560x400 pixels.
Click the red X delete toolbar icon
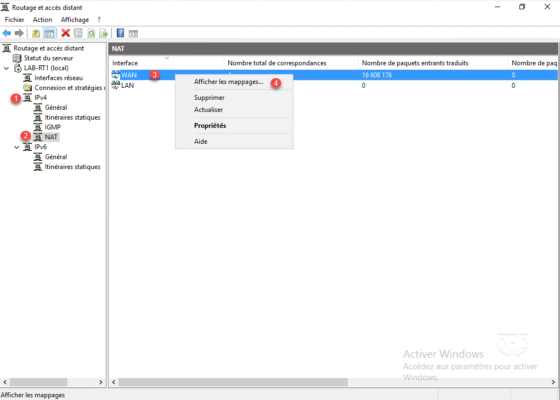(65, 33)
